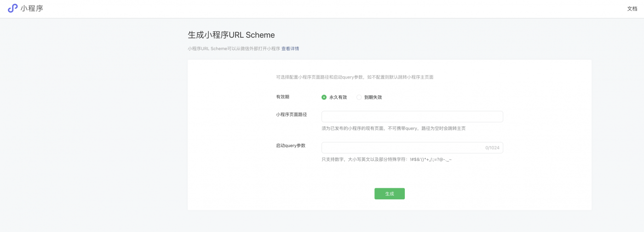Select the 永久有效 radio button

(x=324, y=97)
